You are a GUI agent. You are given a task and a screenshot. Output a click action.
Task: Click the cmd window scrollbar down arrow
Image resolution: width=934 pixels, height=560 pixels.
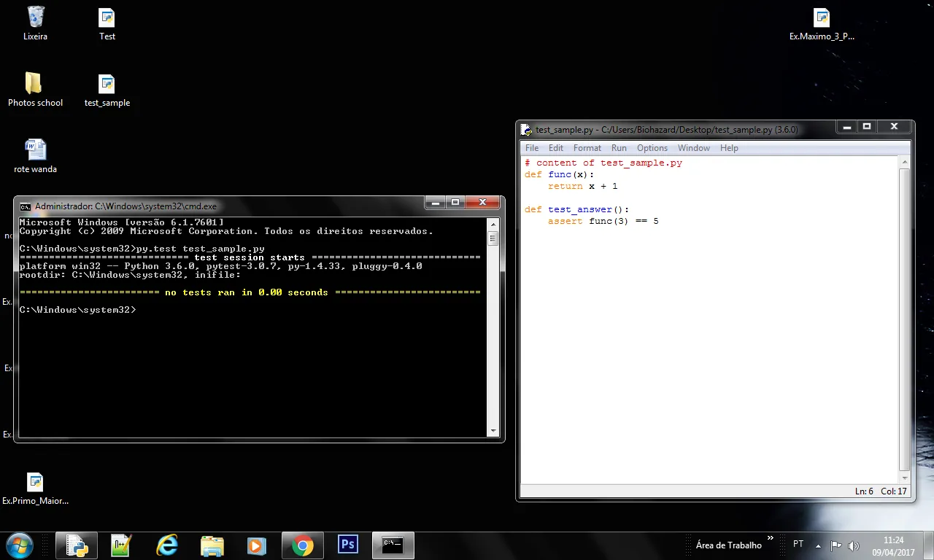(x=493, y=431)
